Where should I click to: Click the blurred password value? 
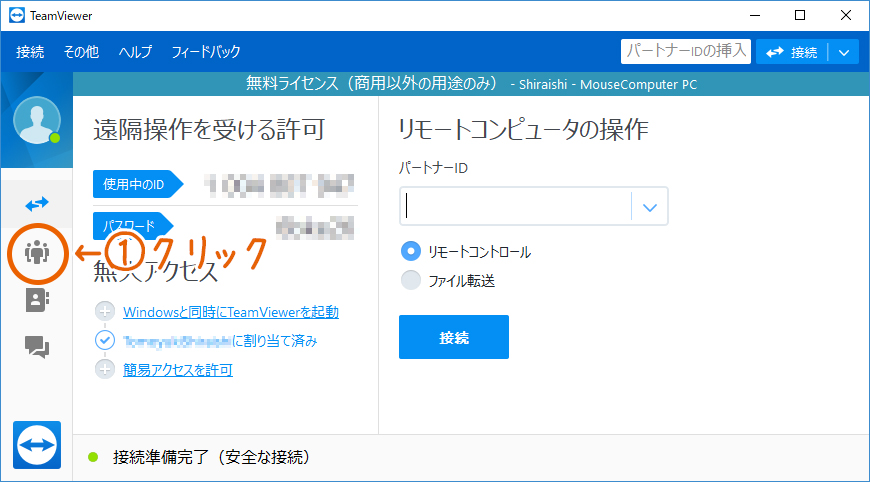pyautogui.click(x=315, y=227)
